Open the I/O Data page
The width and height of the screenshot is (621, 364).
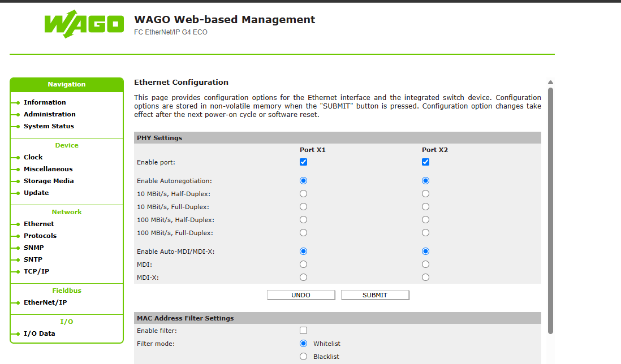40,333
